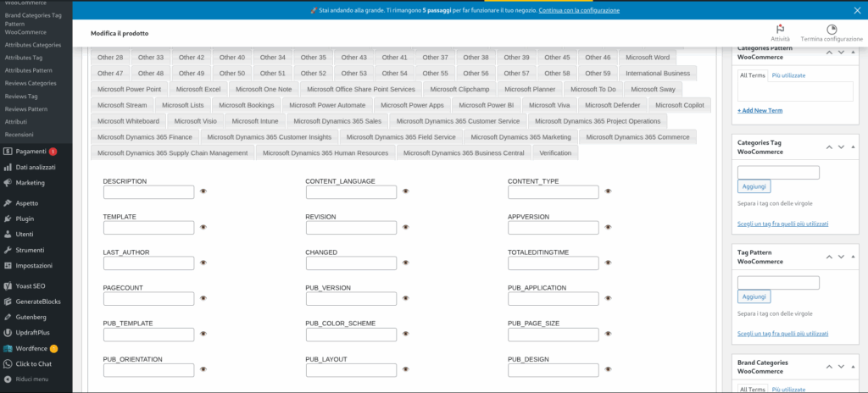Open Continua con la configurazione link
Image resolution: width=868 pixels, height=393 pixels.
(x=579, y=10)
